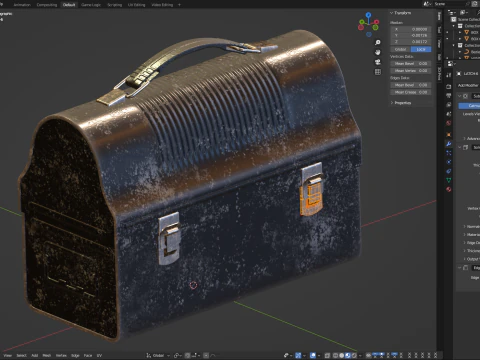The height and width of the screenshot is (360, 480).
Task: Open the Object Constraints tab icon
Action: coord(449,171)
